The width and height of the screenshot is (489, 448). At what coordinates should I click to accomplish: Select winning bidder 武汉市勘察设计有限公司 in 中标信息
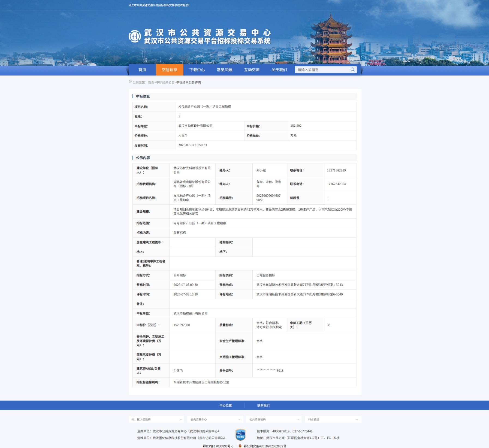pyautogui.click(x=195, y=126)
